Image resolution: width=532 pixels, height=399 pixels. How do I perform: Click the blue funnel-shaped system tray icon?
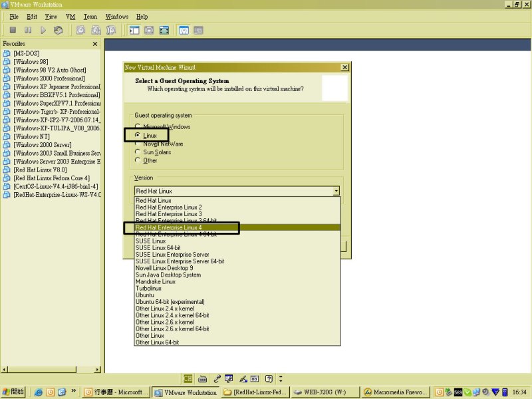click(x=495, y=392)
